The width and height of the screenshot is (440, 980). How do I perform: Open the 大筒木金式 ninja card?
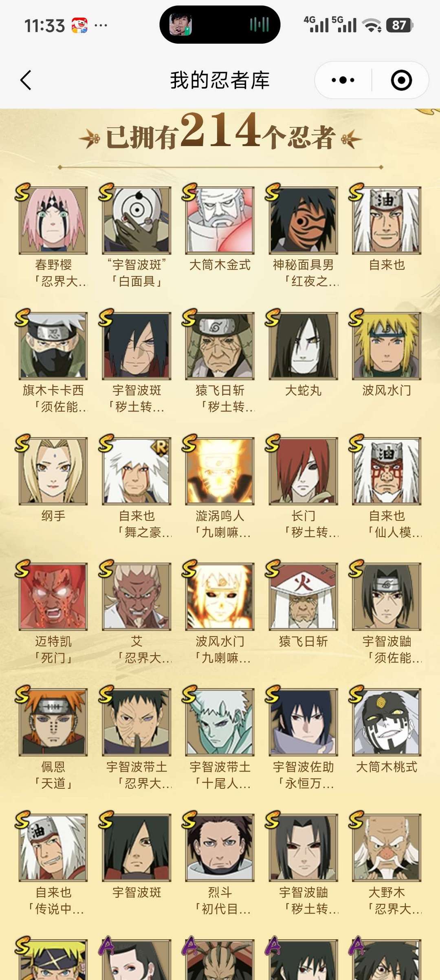point(220,220)
